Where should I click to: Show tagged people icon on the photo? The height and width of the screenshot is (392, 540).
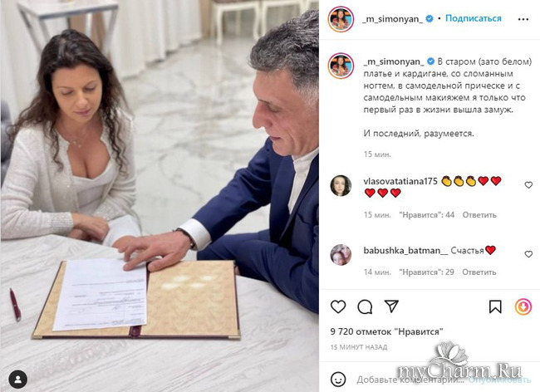coord(18,380)
